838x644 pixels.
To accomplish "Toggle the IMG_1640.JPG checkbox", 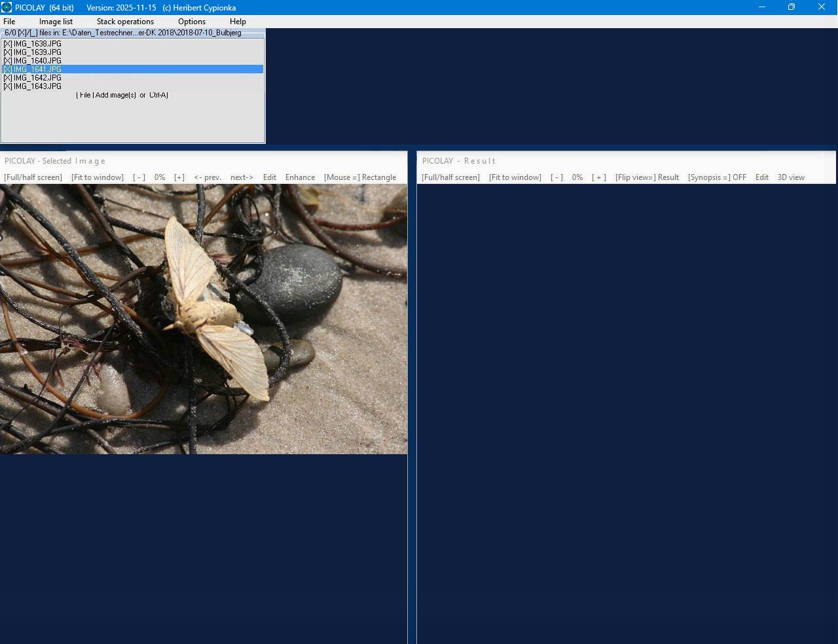I will click(x=7, y=61).
